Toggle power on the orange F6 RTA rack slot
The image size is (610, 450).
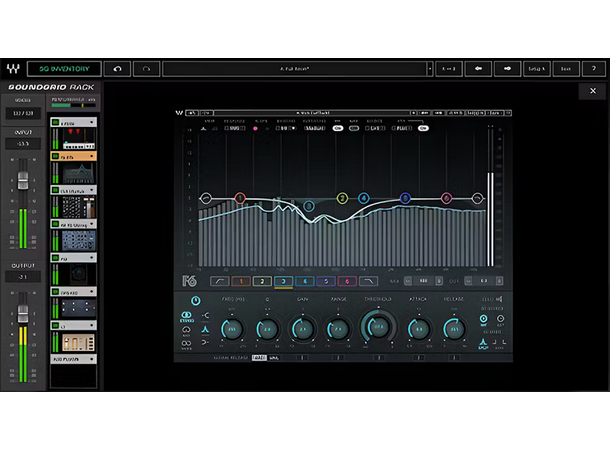(x=55, y=157)
